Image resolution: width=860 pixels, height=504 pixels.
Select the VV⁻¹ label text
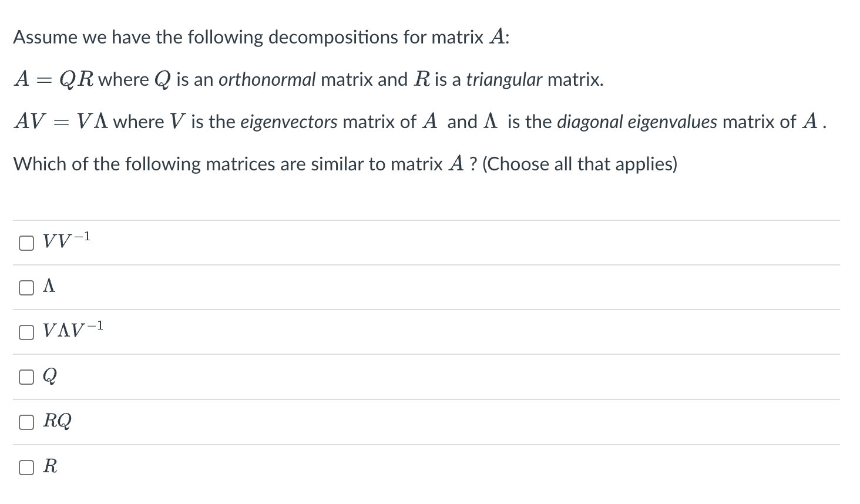[65, 241]
